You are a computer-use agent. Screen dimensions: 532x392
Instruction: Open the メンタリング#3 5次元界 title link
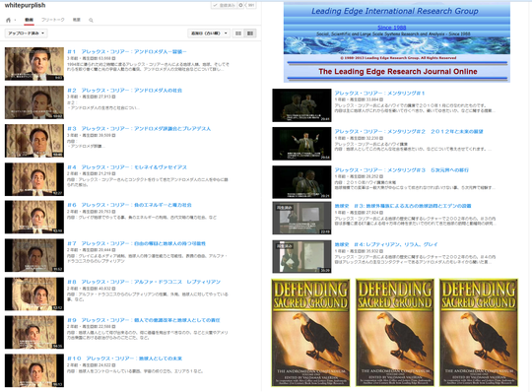tap(402, 169)
